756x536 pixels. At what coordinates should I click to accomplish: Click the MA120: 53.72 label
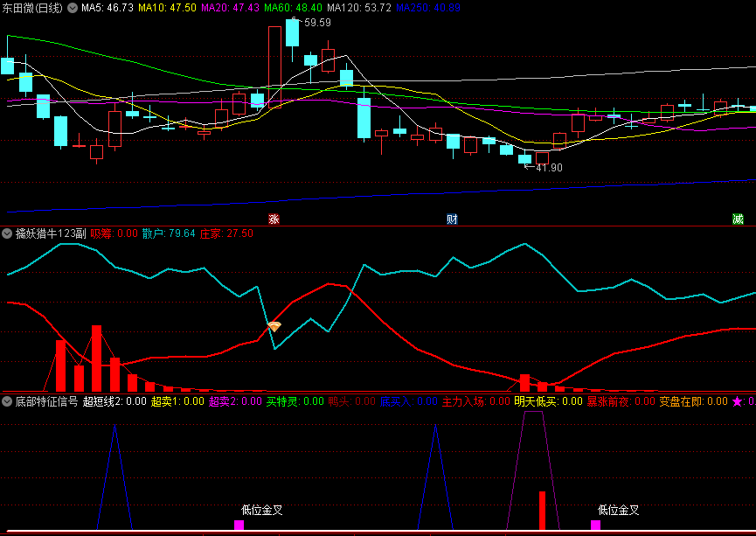[x=359, y=8]
